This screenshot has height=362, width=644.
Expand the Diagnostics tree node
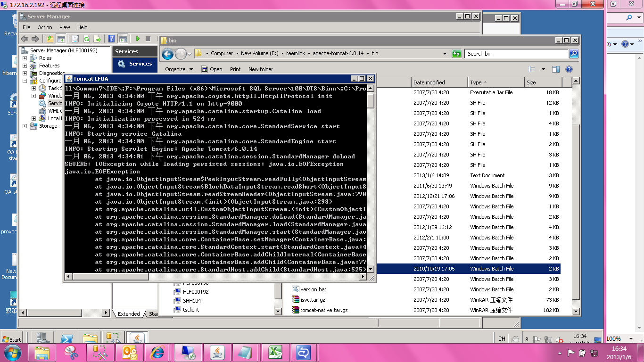(x=25, y=73)
